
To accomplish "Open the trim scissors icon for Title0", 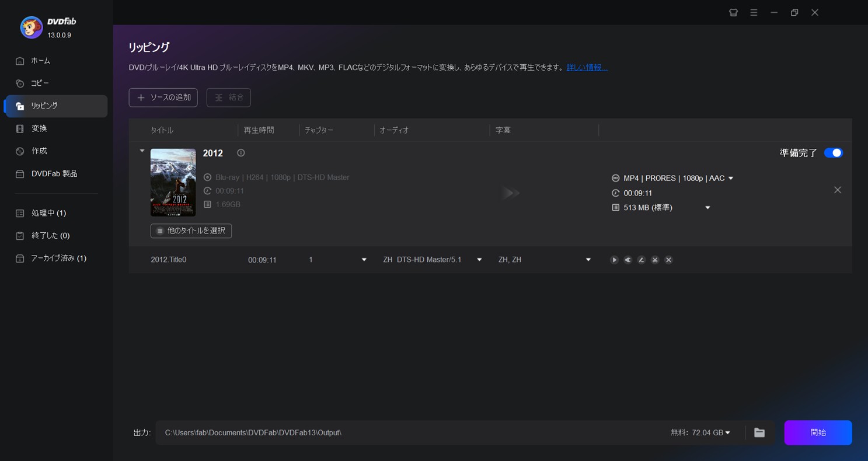I will click(655, 260).
